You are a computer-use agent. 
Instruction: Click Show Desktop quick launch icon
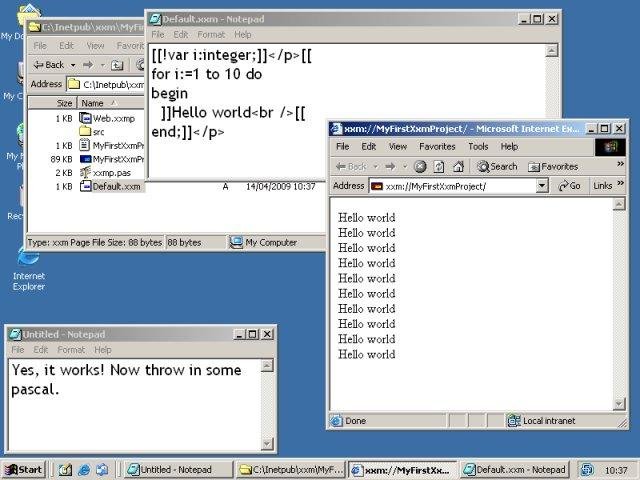point(65,470)
